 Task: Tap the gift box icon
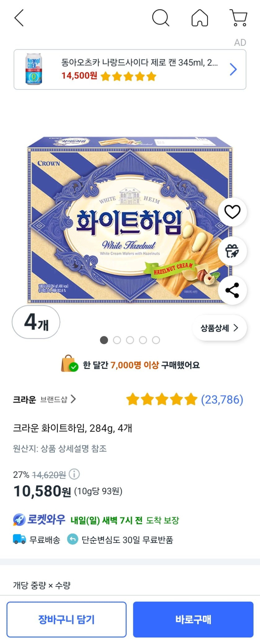[x=232, y=251]
